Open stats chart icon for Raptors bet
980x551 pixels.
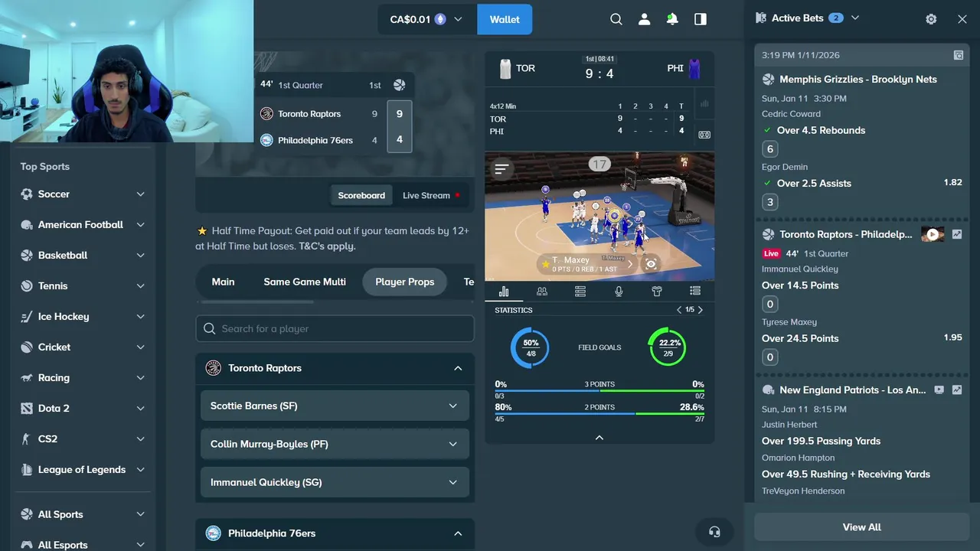[x=957, y=234]
